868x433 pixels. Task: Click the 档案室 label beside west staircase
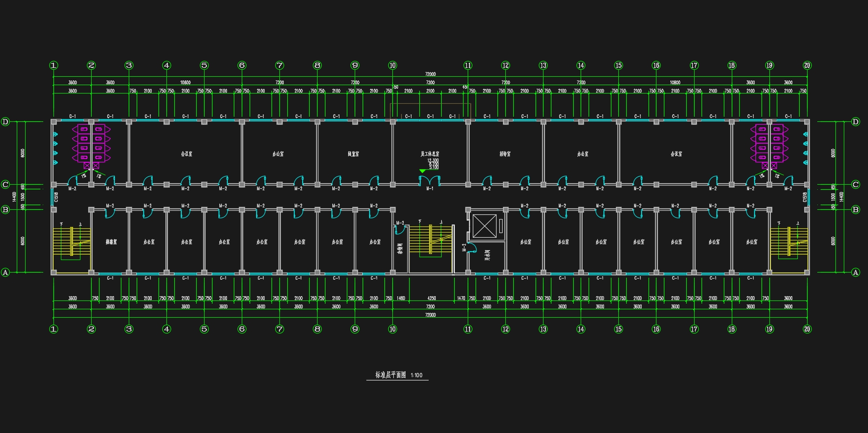(111, 242)
